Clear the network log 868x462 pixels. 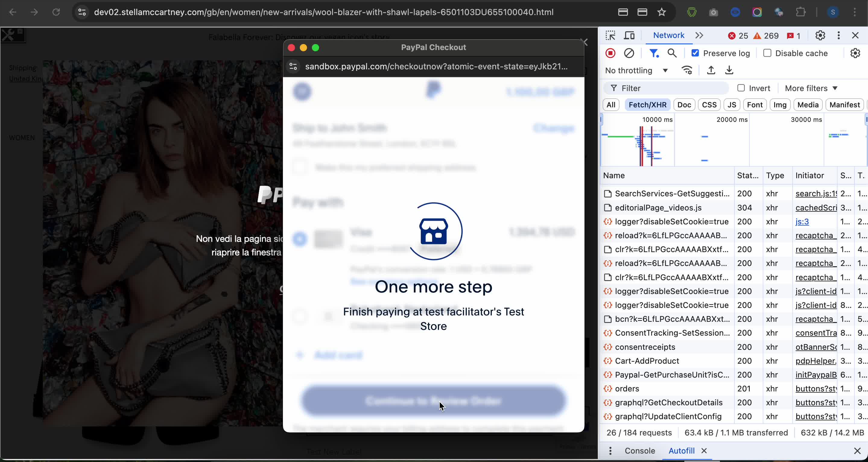pos(629,53)
